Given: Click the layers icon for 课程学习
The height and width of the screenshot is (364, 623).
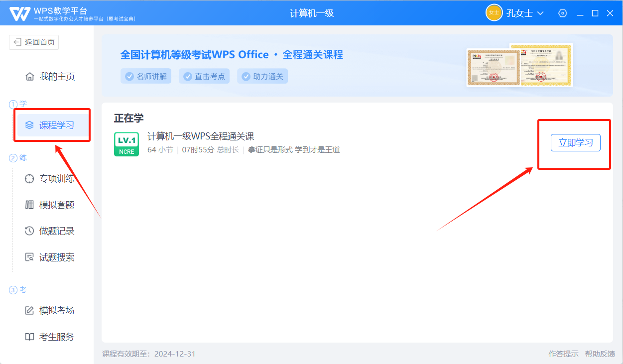Looking at the screenshot, I should click(29, 125).
